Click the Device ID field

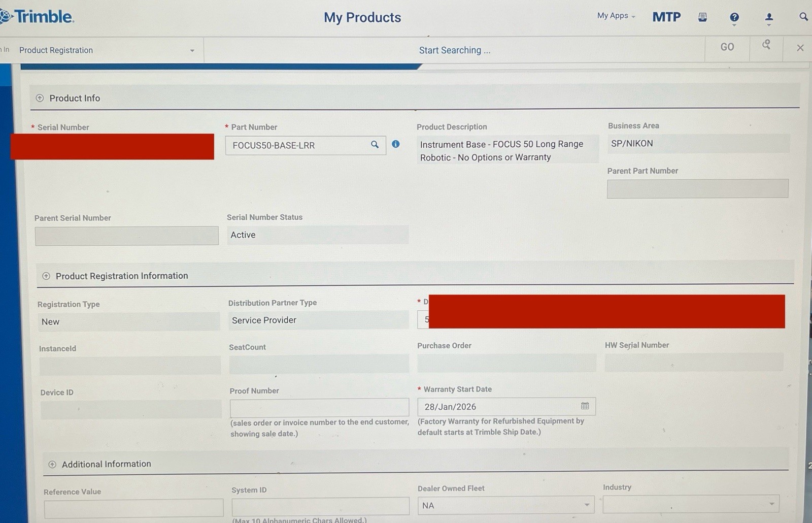click(x=131, y=409)
